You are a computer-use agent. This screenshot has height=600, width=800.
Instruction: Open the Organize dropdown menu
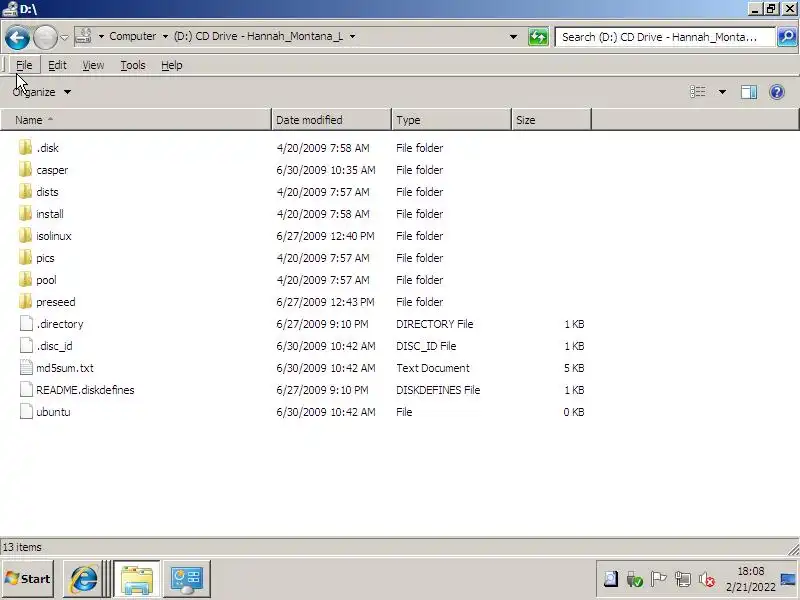(x=41, y=92)
